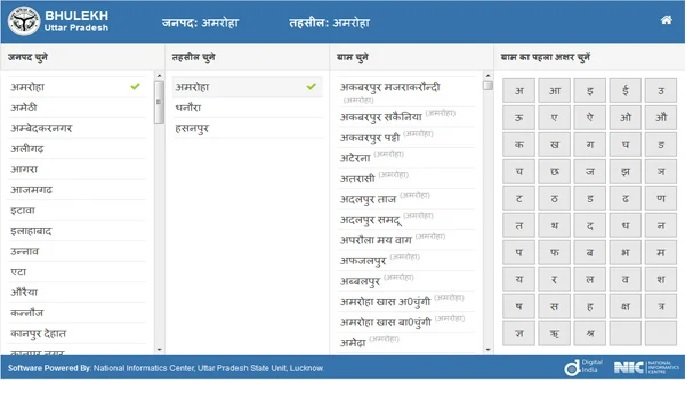Select district उन्नाव
The width and height of the screenshot is (697, 404).
[x=76, y=251]
